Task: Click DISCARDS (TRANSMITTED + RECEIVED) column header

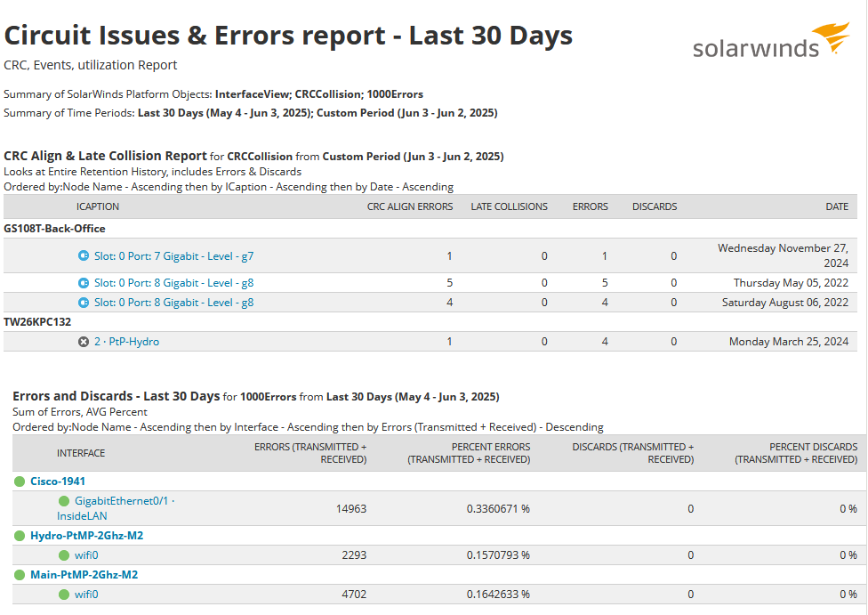Action: [x=632, y=453]
